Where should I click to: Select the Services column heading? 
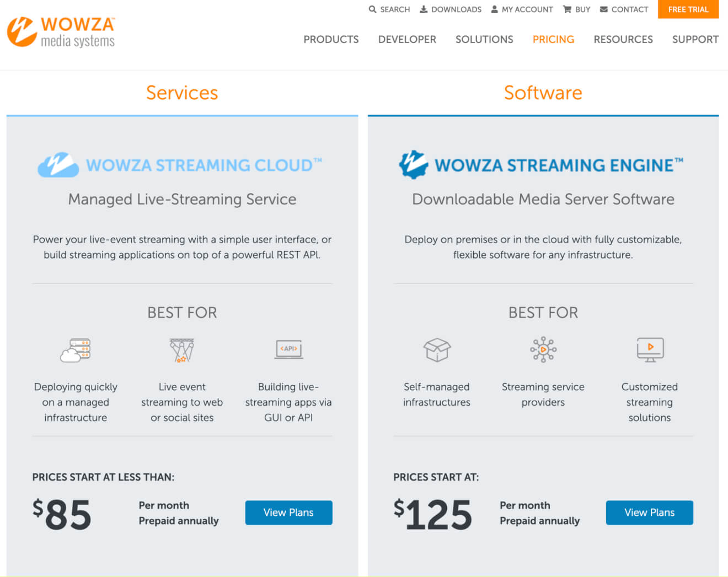click(x=182, y=93)
